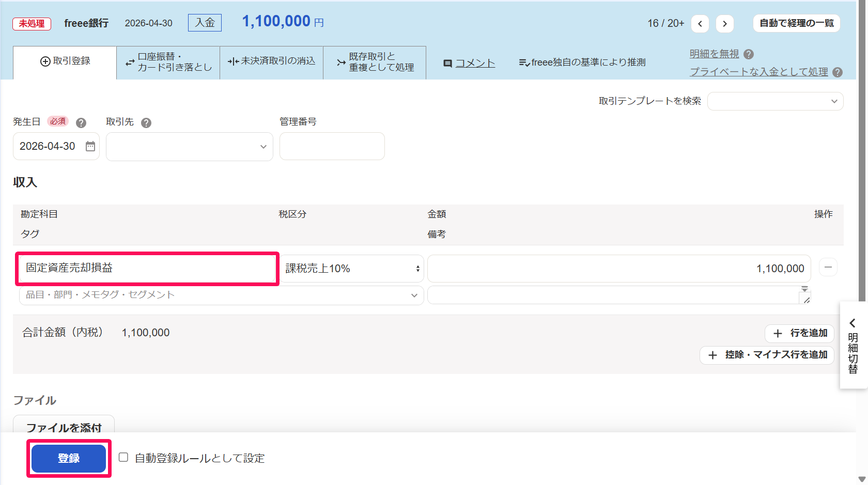Open 課税売上10% tax category selector

(352, 269)
